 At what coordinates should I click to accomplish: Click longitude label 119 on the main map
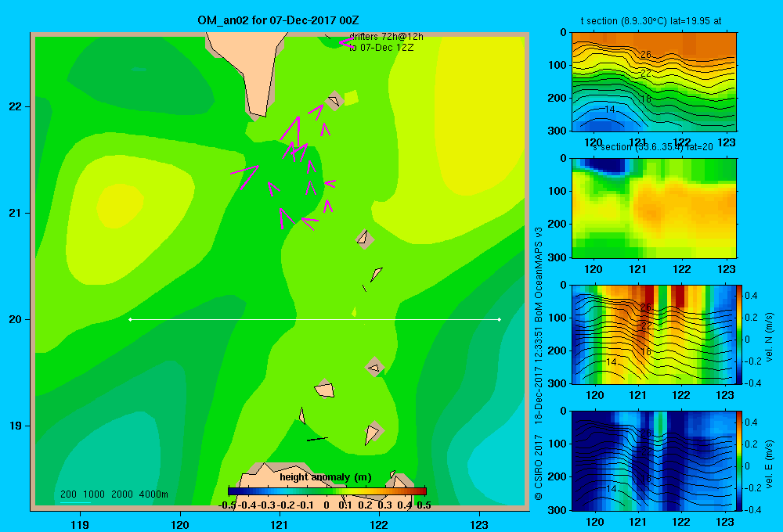80,524
